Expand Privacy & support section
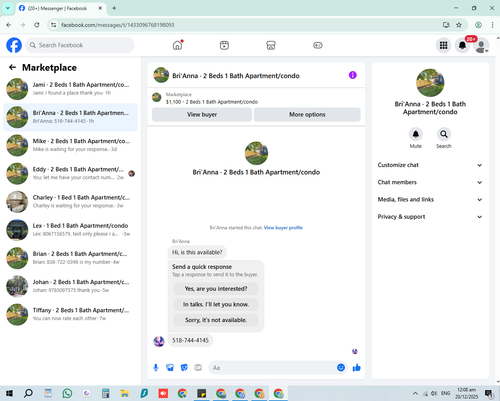This screenshot has height=401, width=500. 430,217
